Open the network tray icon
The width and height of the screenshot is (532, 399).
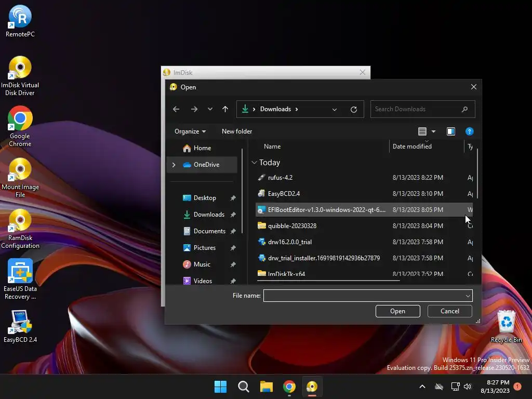pyautogui.click(x=455, y=387)
